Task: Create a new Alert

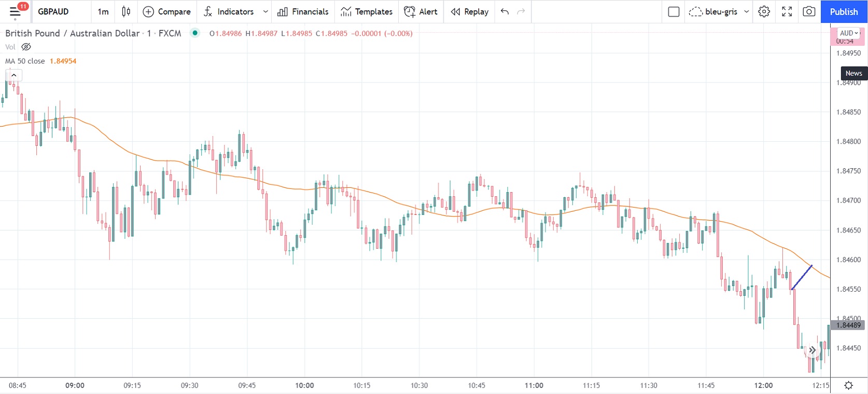Action: click(x=421, y=11)
